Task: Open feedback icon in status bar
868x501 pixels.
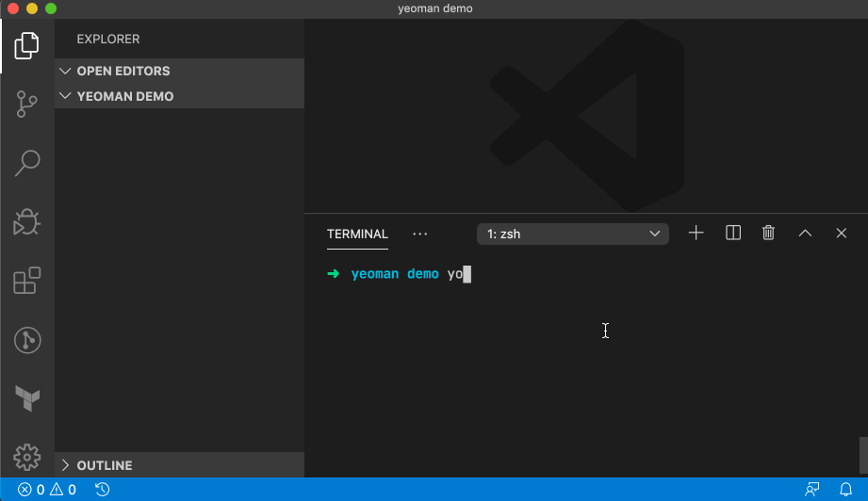Action: point(811,490)
